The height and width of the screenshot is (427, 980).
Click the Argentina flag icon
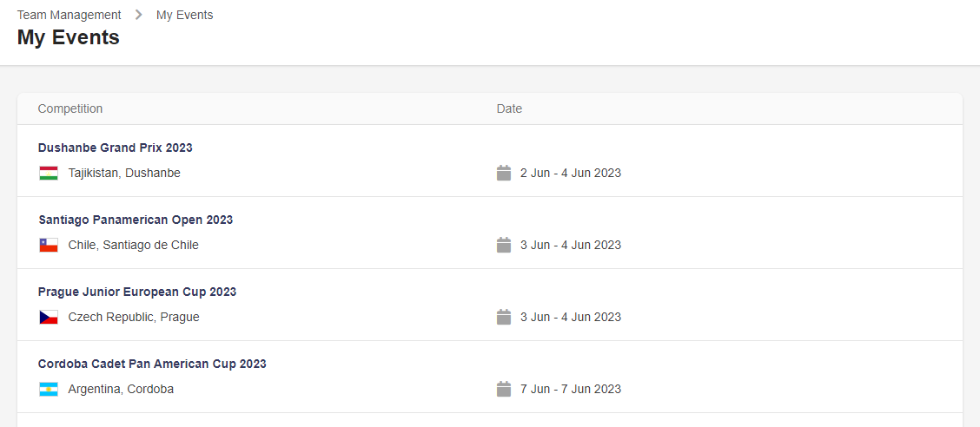tap(49, 390)
